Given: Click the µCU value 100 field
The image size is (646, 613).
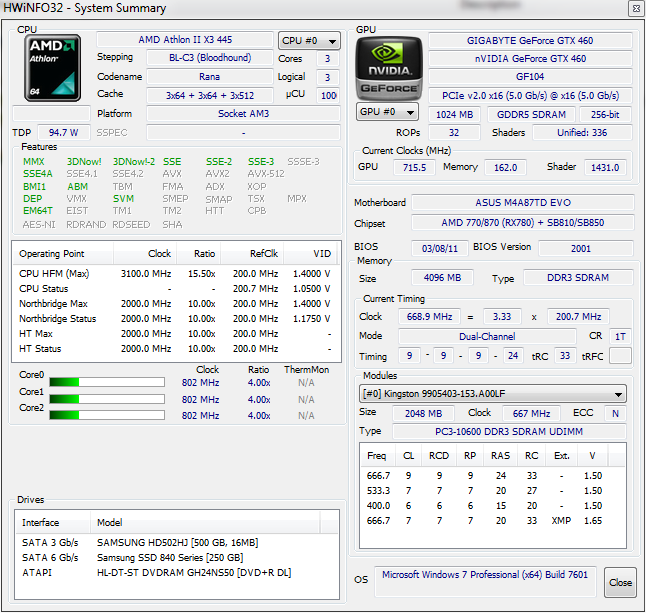Looking at the screenshot, I should coord(328,96).
